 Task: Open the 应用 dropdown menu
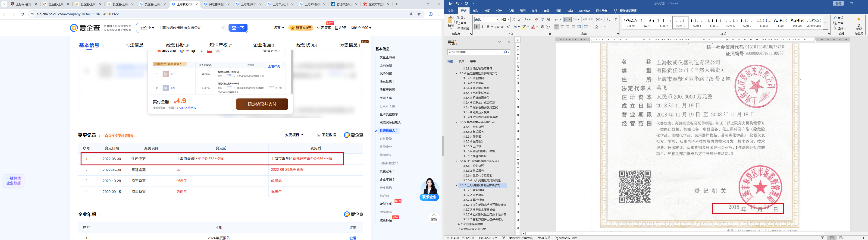point(279,28)
